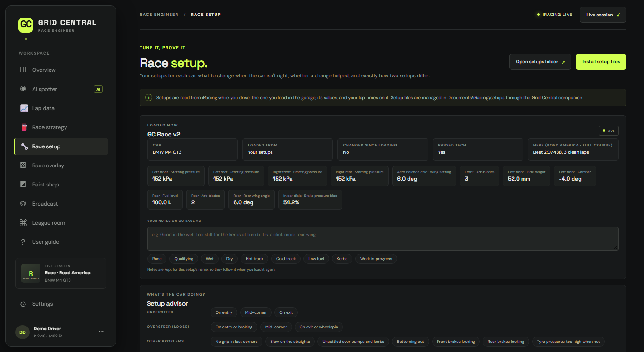Click the Lap data chart icon
Viewport: 644px width, 352px height.
tap(24, 108)
